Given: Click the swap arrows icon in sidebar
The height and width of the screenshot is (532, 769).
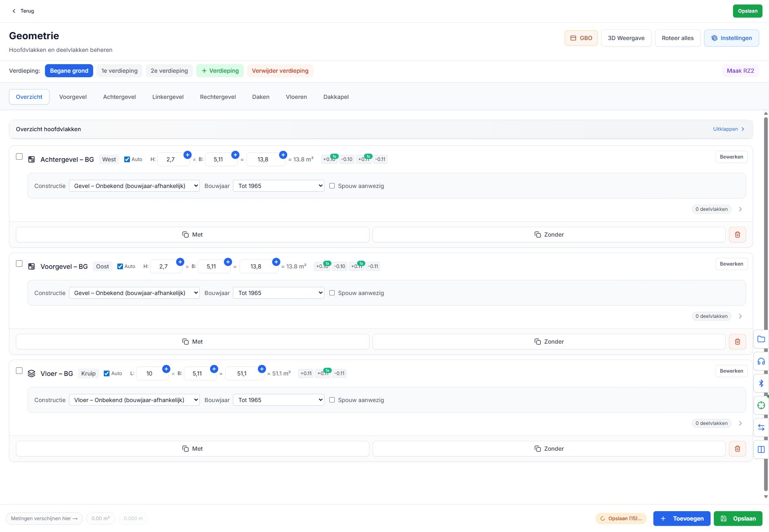Looking at the screenshot, I should click(761, 427).
